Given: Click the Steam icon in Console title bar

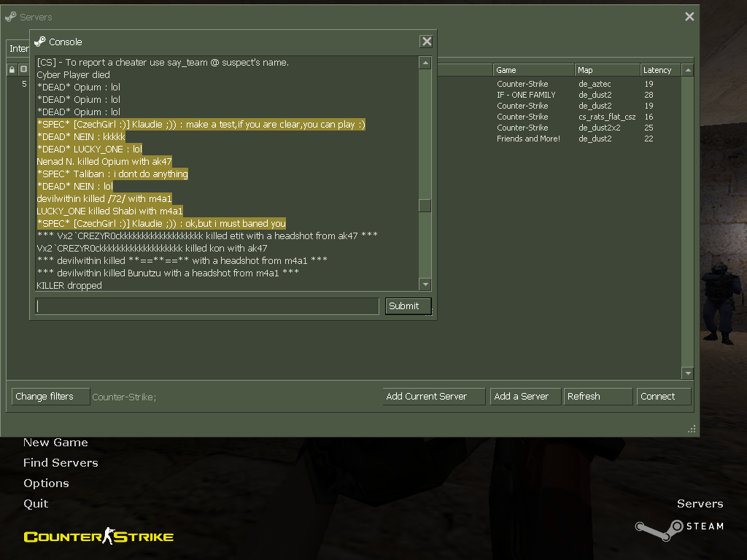Looking at the screenshot, I should (x=40, y=42).
